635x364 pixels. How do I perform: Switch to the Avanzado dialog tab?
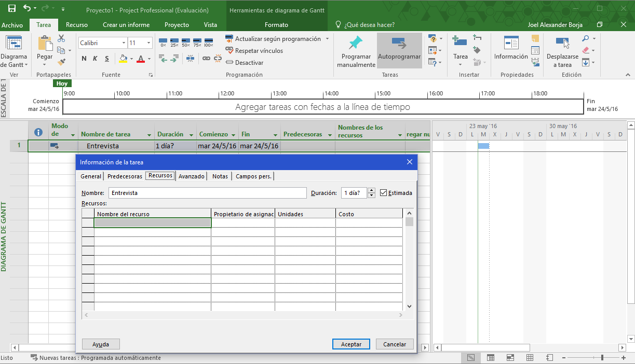[x=191, y=176]
